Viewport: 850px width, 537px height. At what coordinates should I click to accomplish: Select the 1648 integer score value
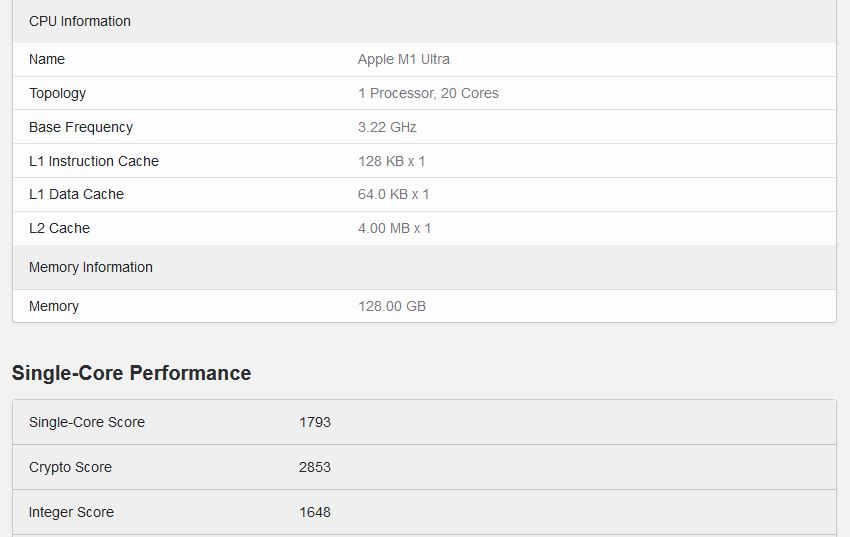pyautogui.click(x=315, y=512)
